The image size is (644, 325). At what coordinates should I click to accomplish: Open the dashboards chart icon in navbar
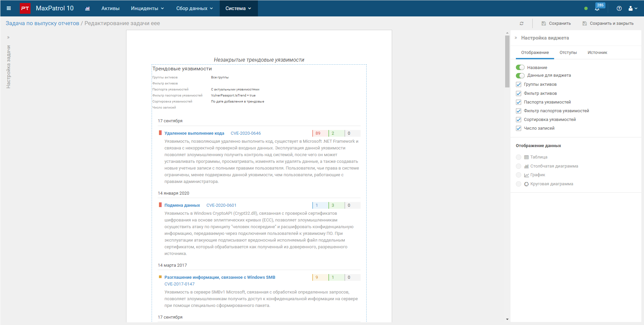point(88,8)
